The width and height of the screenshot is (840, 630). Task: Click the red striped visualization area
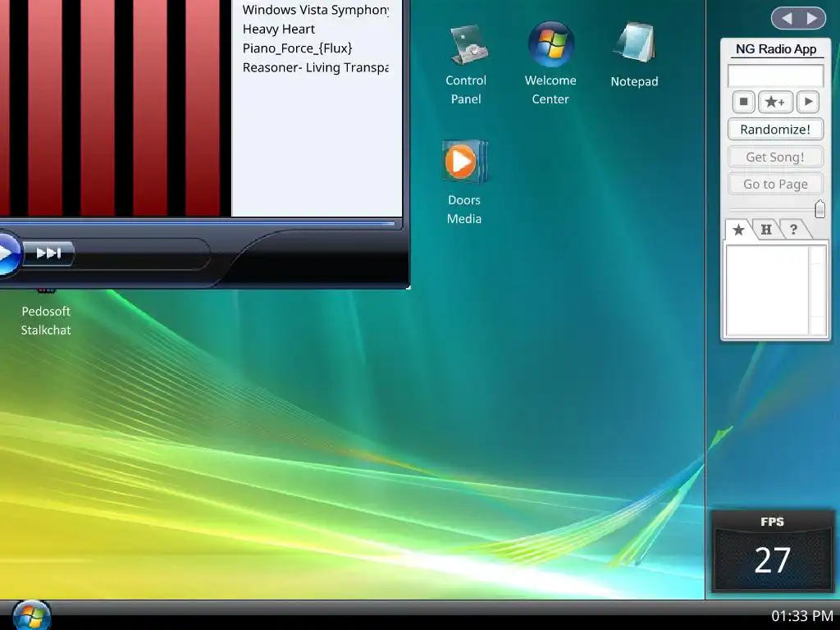[x=115, y=107]
